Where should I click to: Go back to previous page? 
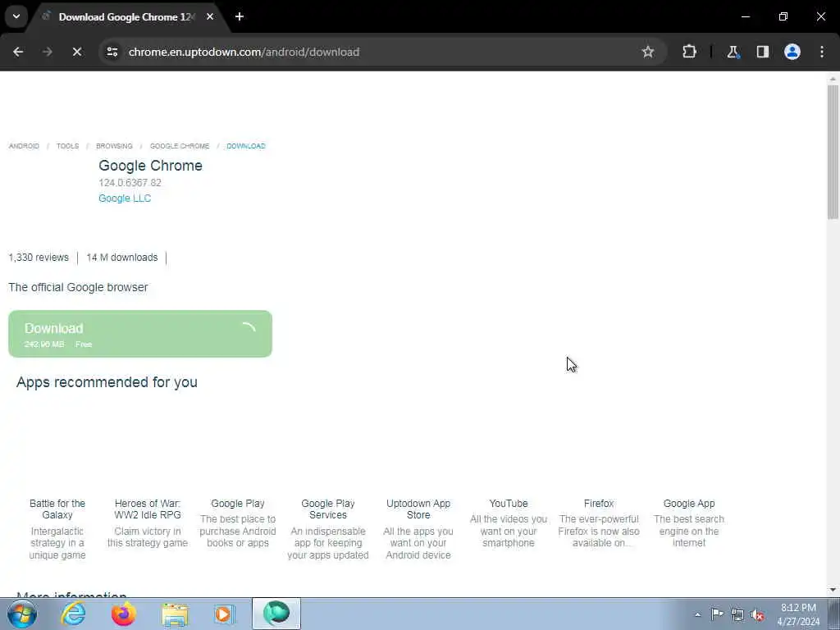(x=18, y=52)
